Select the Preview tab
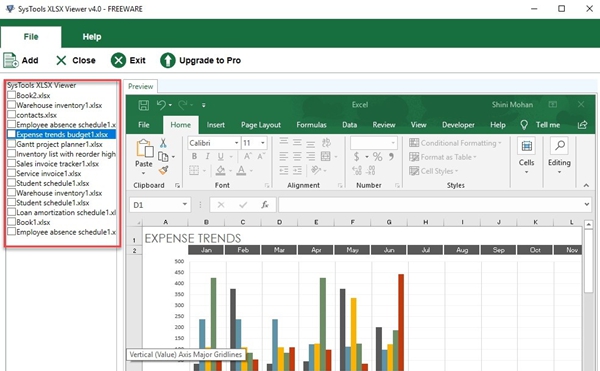This screenshot has height=371, width=600. tap(140, 86)
